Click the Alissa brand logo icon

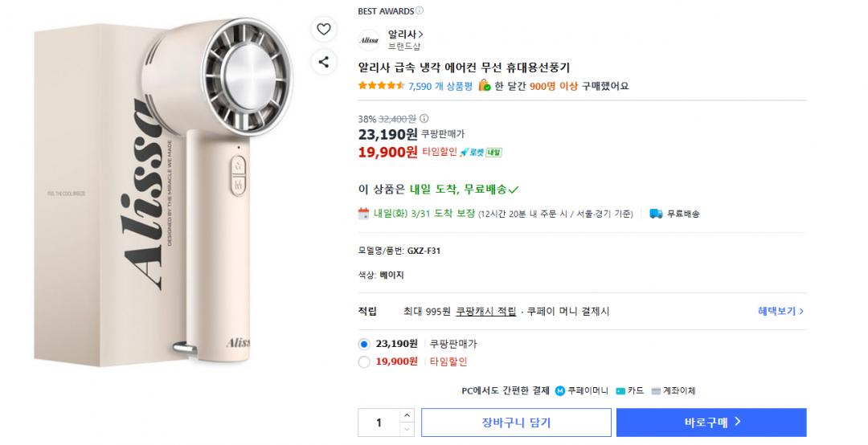click(369, 40)
